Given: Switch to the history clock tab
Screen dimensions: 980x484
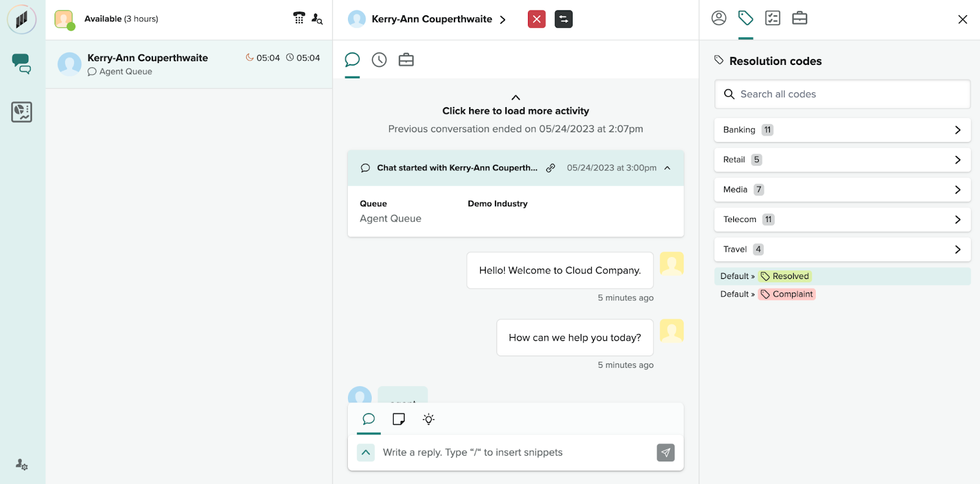Looking at the screenshot, I should click(x=379, y=60).
